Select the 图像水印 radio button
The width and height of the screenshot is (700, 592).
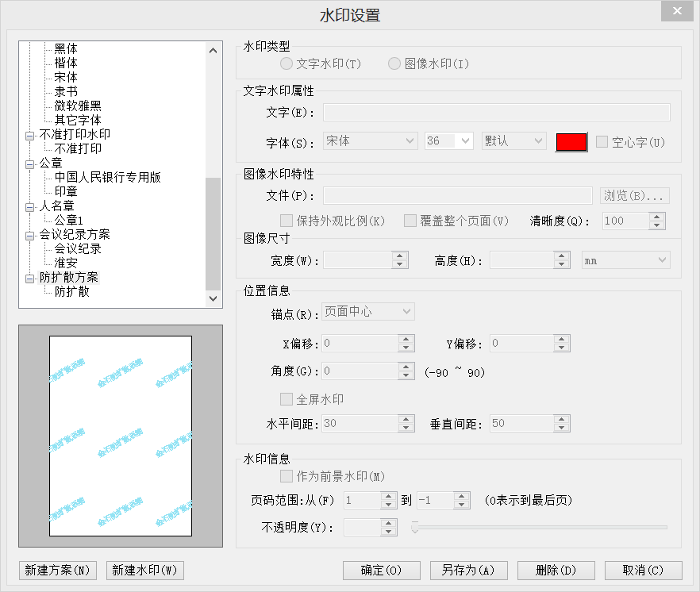pos(394,63)
